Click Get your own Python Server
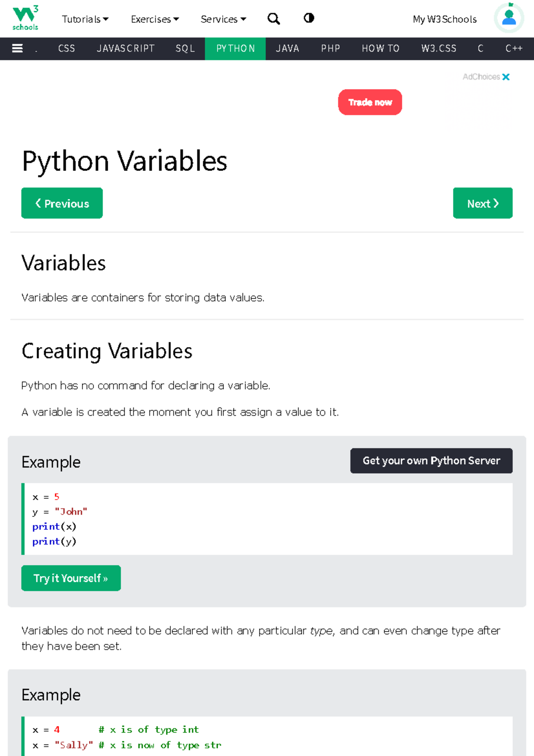This screenshot has height=756, width=534. pyautogui.click(x=431, y=461)
